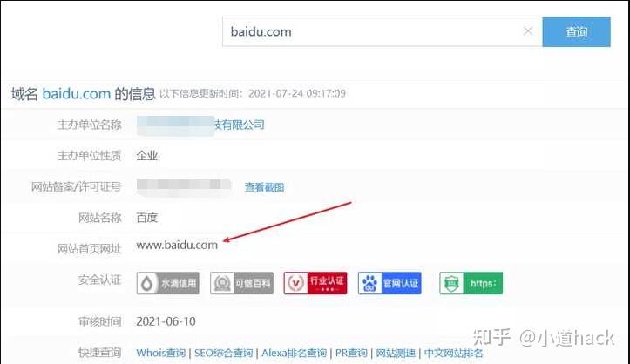This screenshot has height=364, width=630.
Task: Click the blurred company name ending 有限公司
Action: pyautogui.click(x=200, y=125)
